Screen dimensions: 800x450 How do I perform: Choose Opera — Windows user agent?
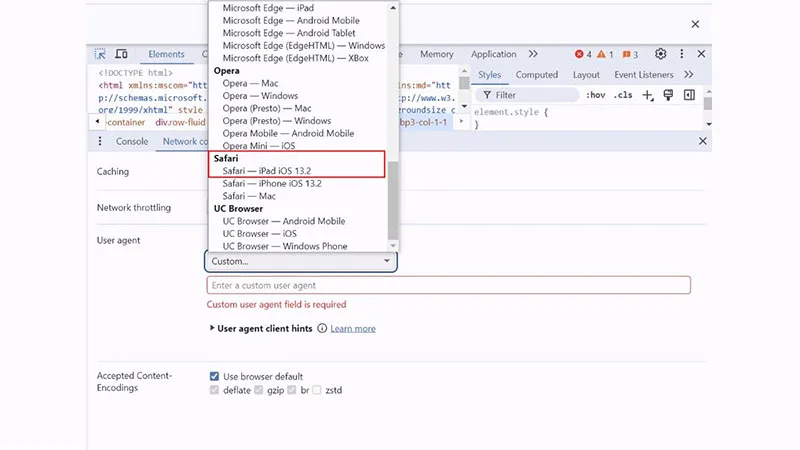[x=260, y=96]
